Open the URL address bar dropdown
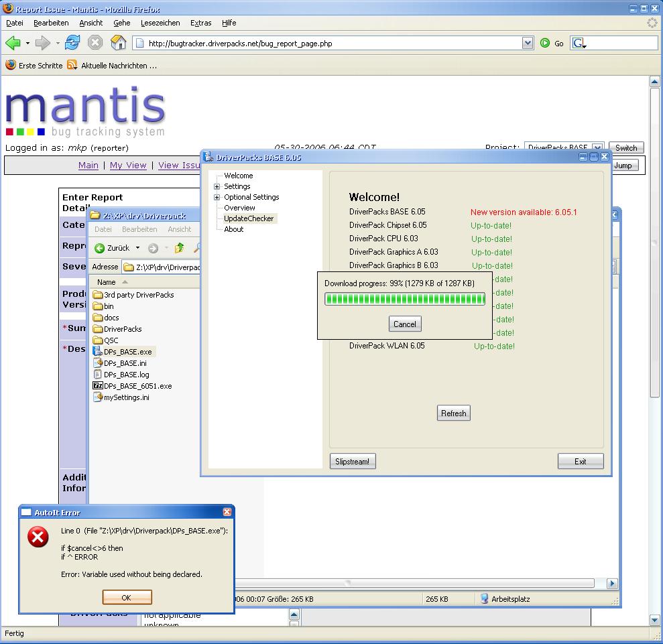Viewport: 663px width, 644px height. click(x=528, y=44)
